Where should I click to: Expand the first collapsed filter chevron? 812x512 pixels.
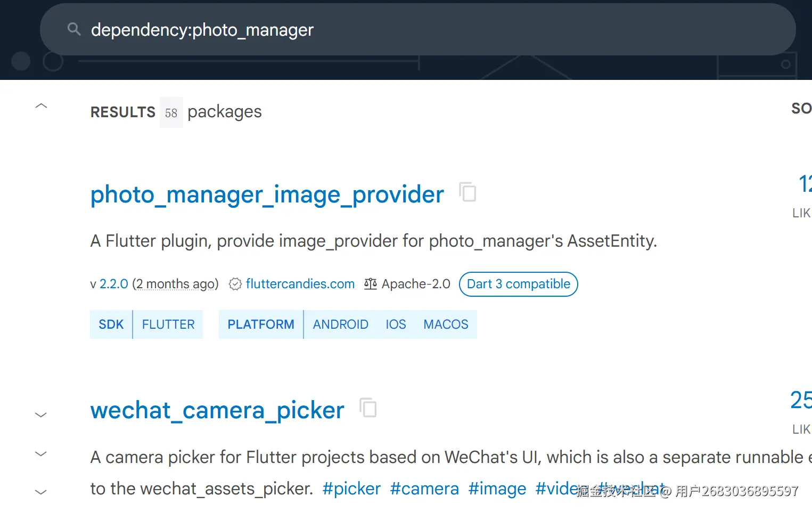coord(41,415)
